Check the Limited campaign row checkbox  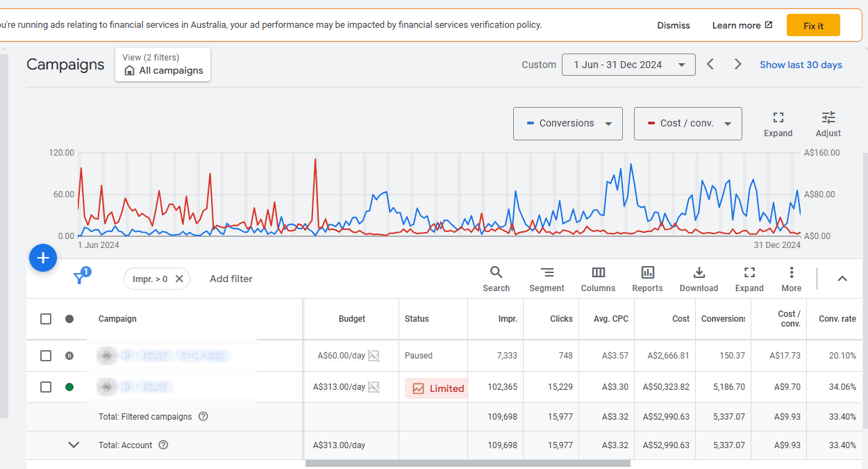pos(46,387)
